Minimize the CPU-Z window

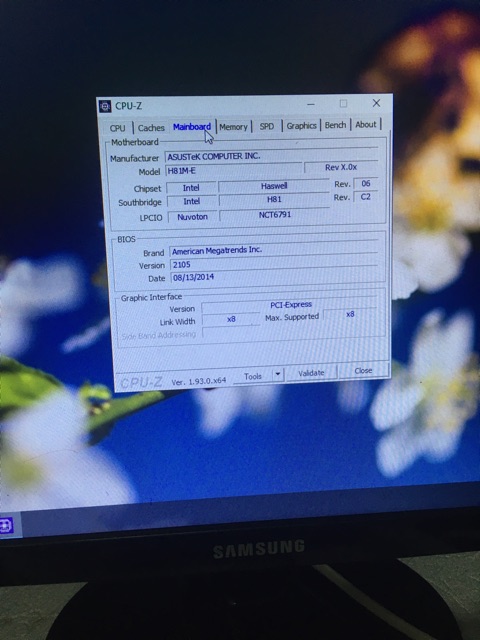point(311,104)
